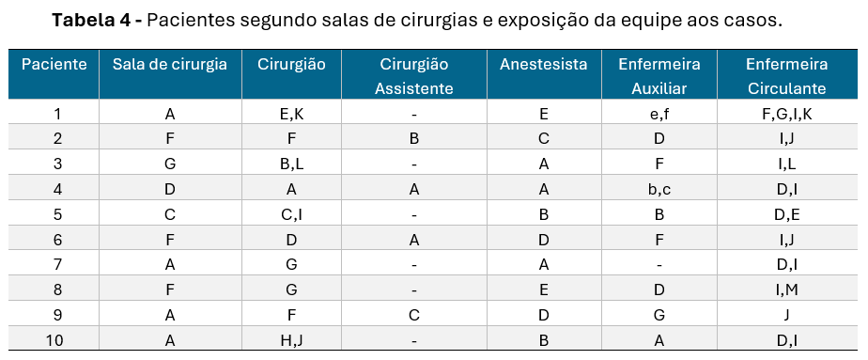Click the patient number 10 cell
The height and width of the screenshot is (360, 868).
point(54,339)
